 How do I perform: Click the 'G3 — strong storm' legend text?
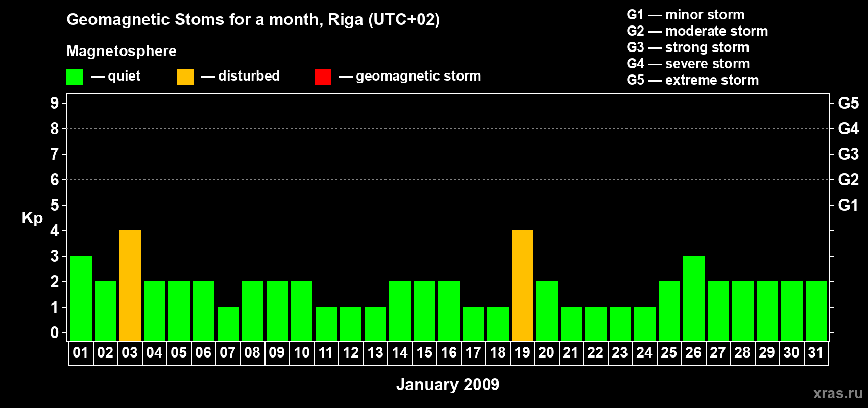click(688, 47)
